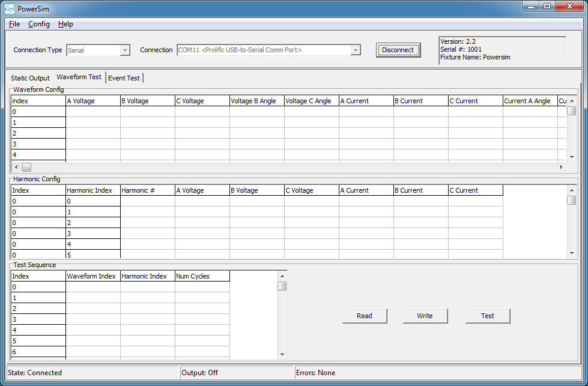Screen dimensions: 588x386
Task: Click the Harmonic Config scroll down arrow
Action: tap(572, 253)
